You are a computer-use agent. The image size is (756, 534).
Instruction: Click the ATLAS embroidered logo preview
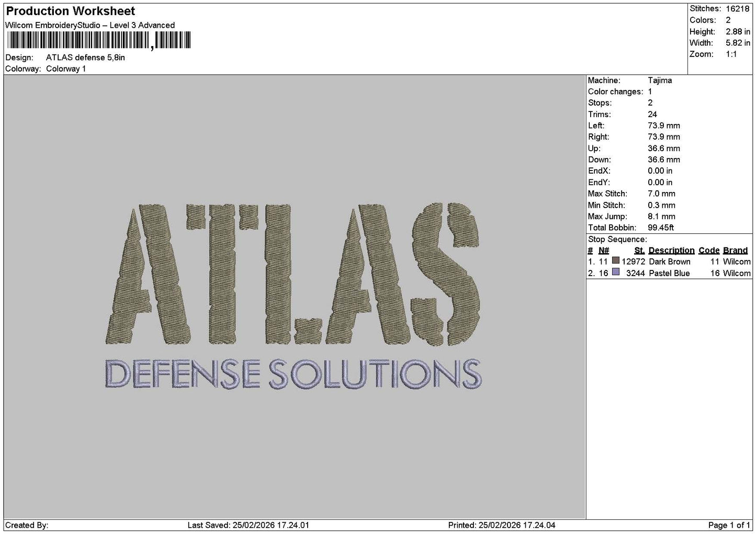pyautogui.click(x=294, y=275)
